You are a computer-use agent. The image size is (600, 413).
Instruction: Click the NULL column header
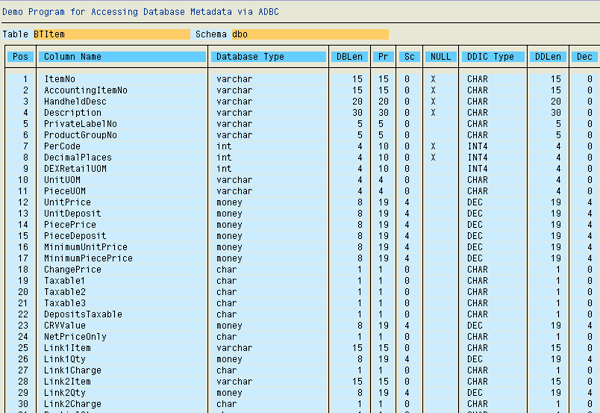pos(437,57)
